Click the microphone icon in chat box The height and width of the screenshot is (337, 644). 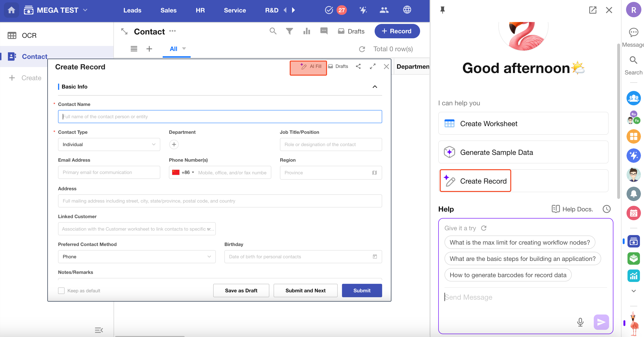(580, 322)
